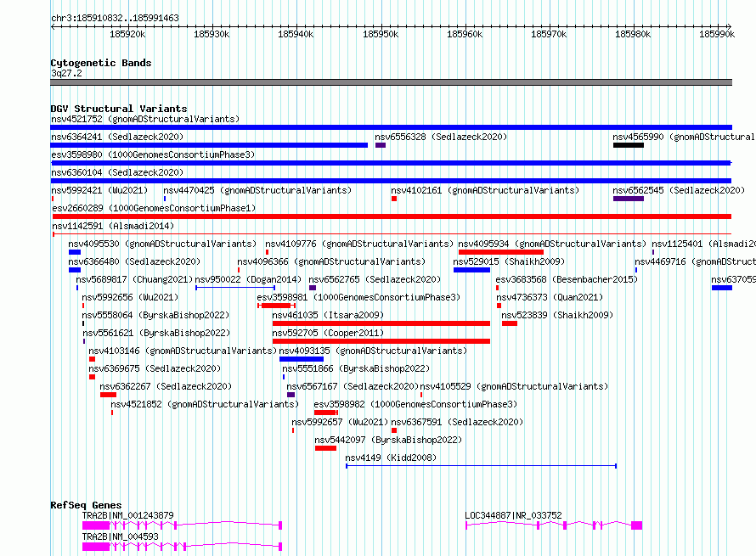756x556 pixels.
Task: Open nsv4149 (Kidd2008) label
Action: (x=391, y=458)
